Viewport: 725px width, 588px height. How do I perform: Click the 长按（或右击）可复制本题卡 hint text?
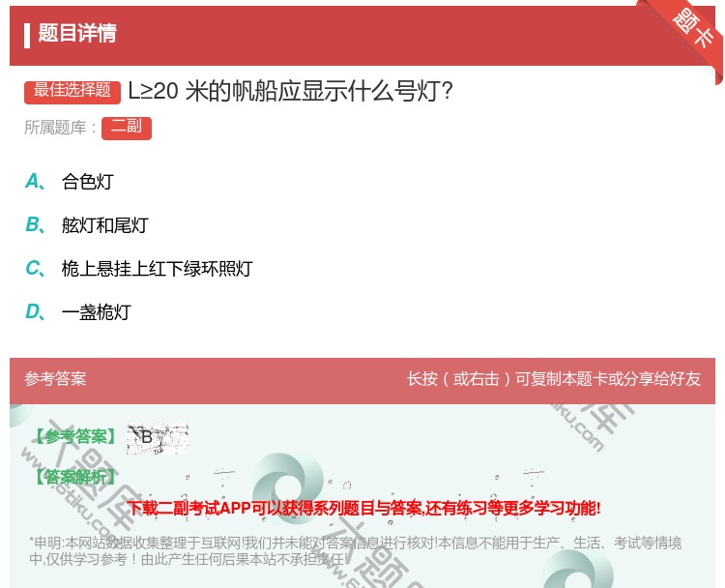pos(554,379)
